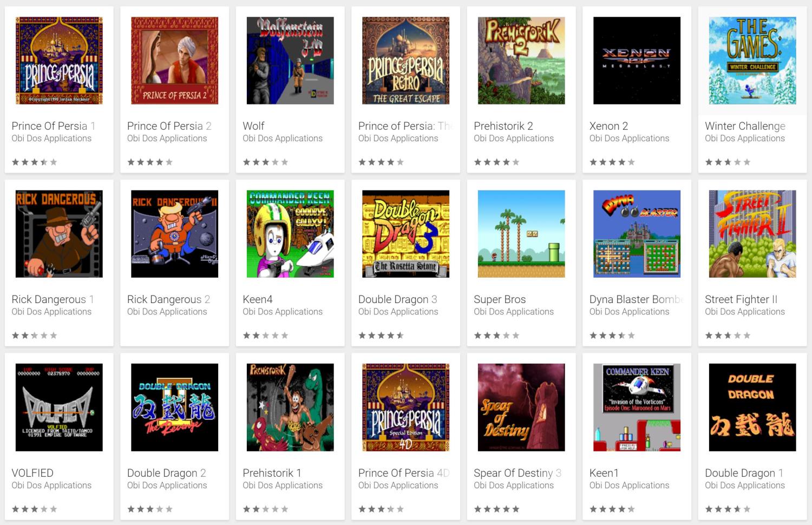
Task: Open the Wolfenstein 3D game icon
Action: pos(290,61)
